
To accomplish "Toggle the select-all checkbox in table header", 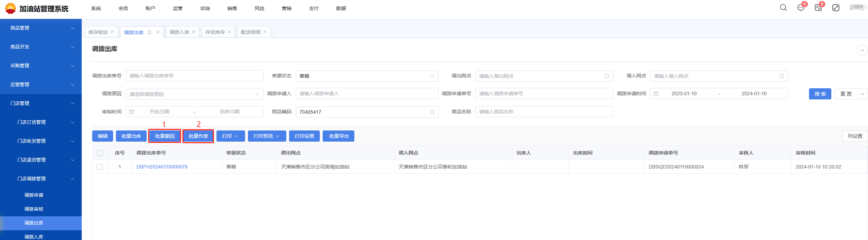I will 100,153.
